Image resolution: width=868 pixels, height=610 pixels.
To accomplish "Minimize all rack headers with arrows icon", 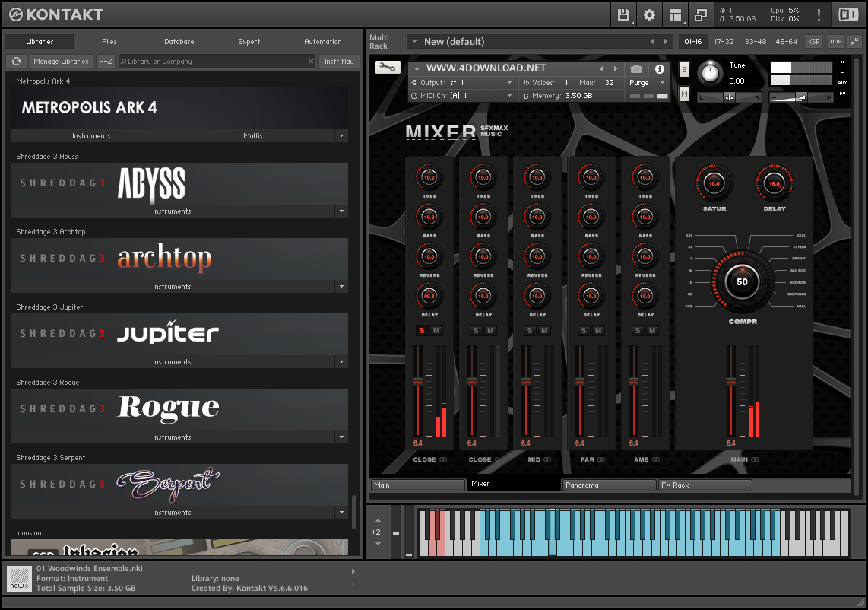I will click(x=855, y=42).
